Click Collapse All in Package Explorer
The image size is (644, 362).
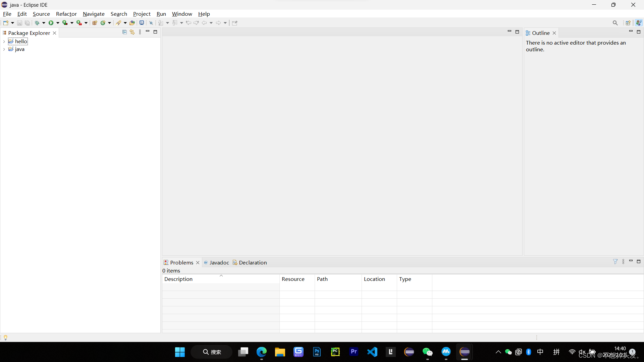(x=124, y=32)
